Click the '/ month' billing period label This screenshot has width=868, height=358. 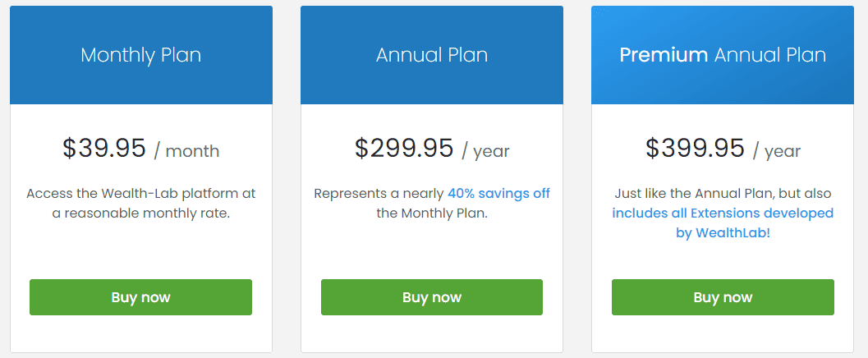(x=186, y=151)
